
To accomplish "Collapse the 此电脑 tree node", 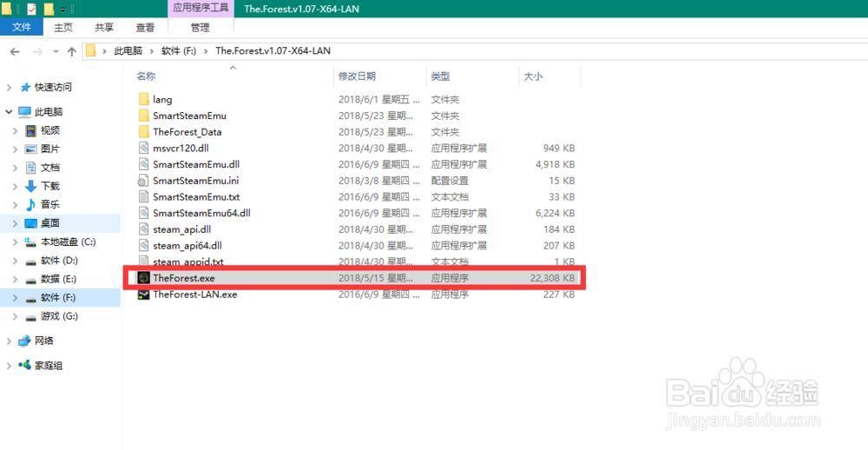I will (x=9, y=112).
